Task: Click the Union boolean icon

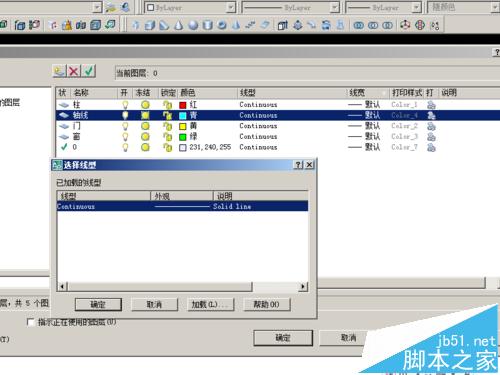Action: (359, 25)
